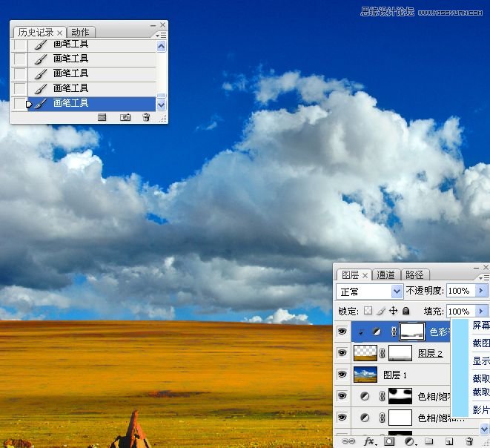
Task: Create new snapshot with the camera icon
Action: click(125, 117)
